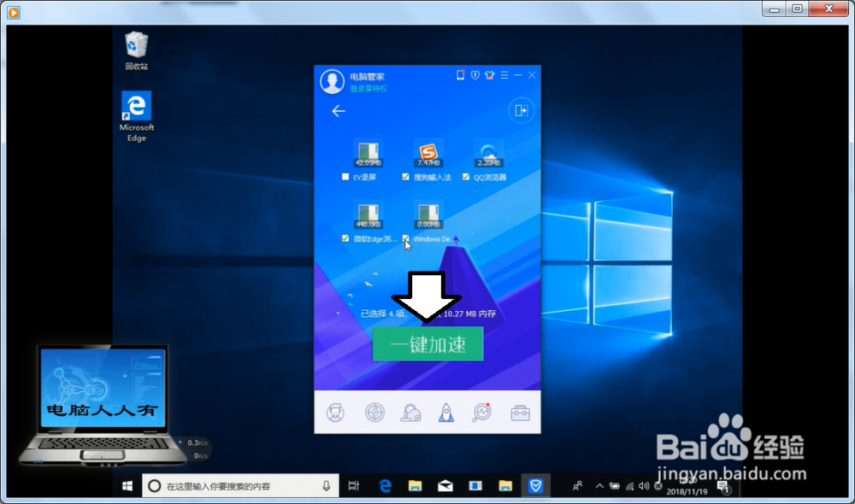Open the health check (person face) tab
Image resolution: width=855 pixels, height=504 pixels.
(x=335, y=413)
